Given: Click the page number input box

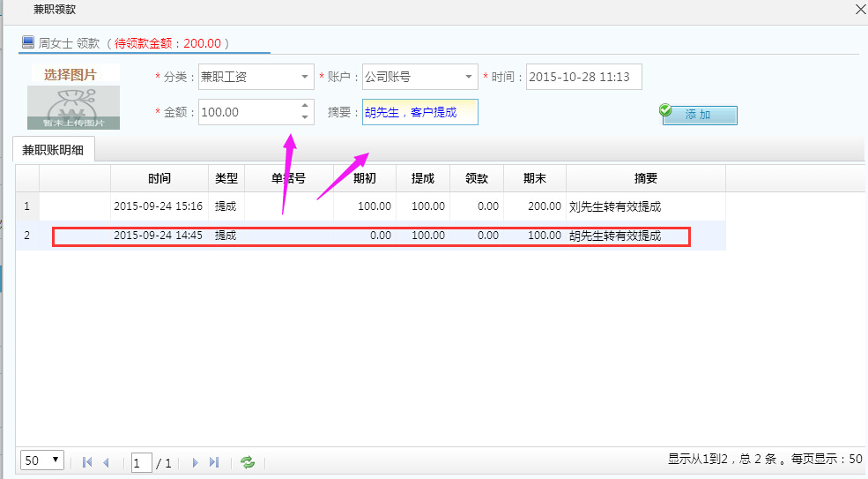Looking at the screenshot, I should click(141, 462).
